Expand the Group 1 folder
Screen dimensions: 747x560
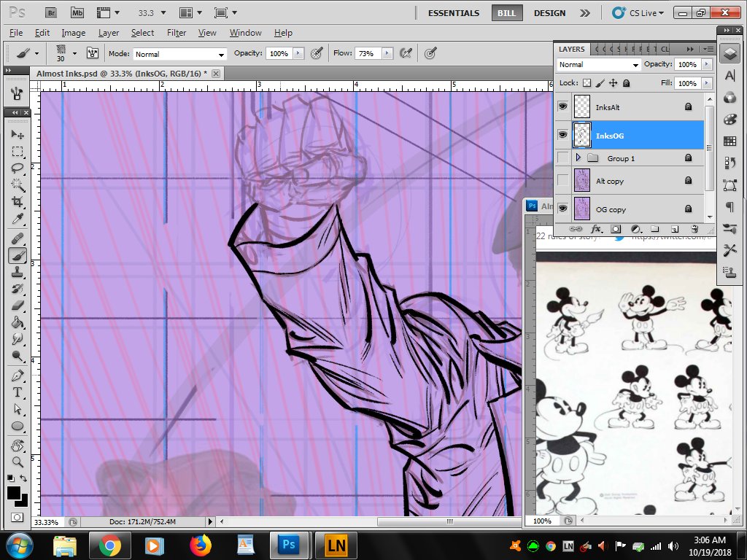578,157
